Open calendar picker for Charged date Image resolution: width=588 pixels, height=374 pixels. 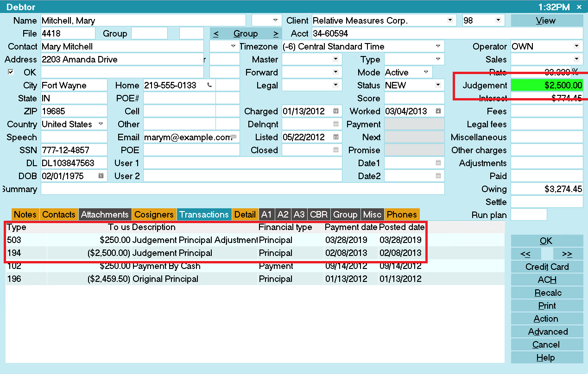click(x=336, y=112)
